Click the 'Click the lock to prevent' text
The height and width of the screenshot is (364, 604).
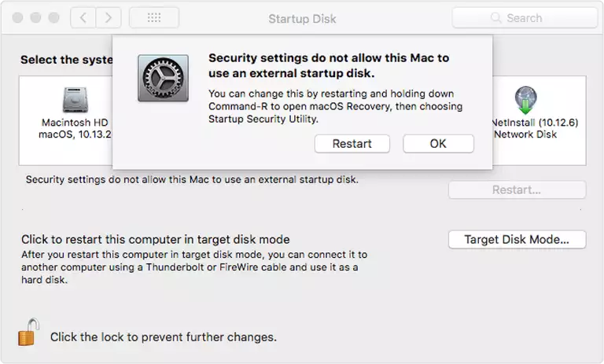(x=163, y=337)
